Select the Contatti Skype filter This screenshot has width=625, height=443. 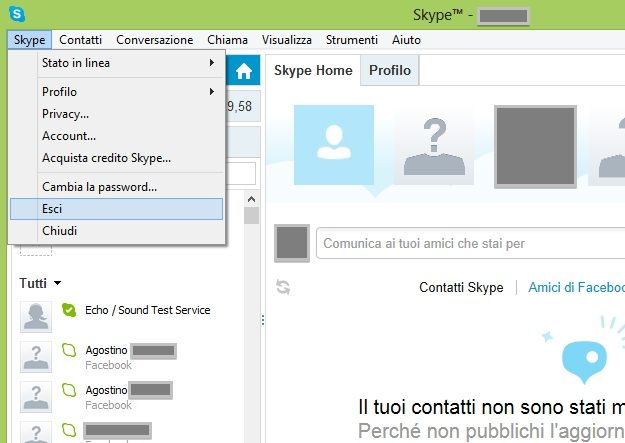[x=461, y=287]
